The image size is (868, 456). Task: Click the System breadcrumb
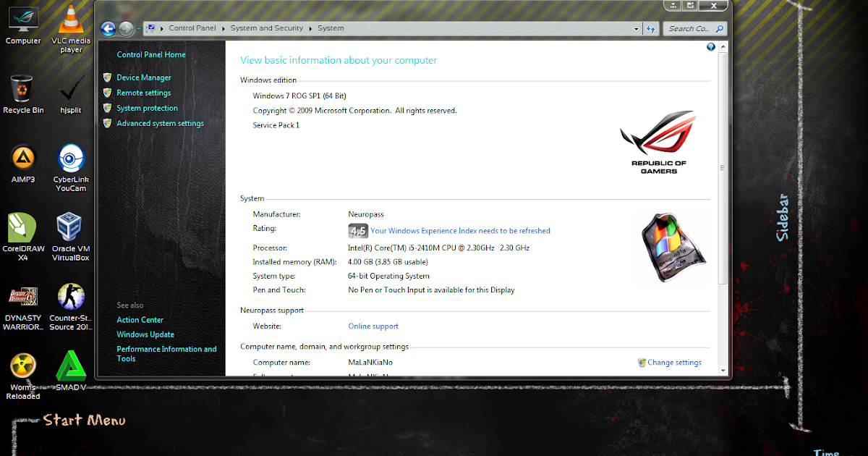pos(331,28)
